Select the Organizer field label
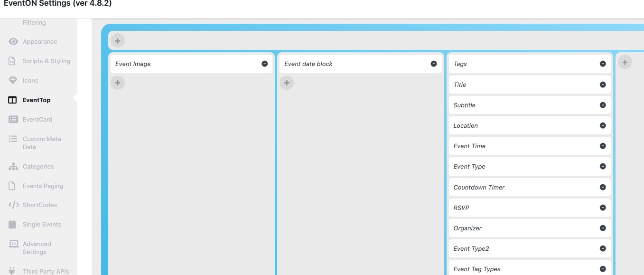Image resolution: width=644 pixels, height=275 pixels. [x=467, y=228]
